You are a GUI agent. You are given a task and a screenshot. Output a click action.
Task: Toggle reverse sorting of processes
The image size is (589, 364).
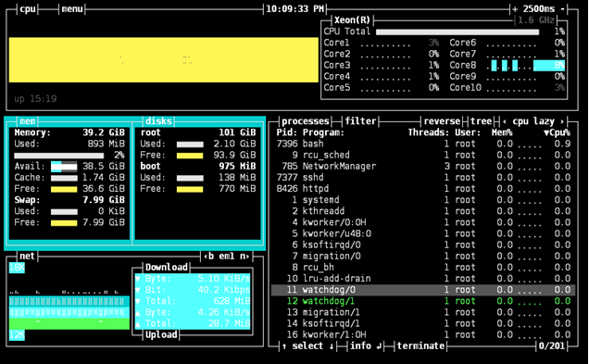click(x=442, y=121)
